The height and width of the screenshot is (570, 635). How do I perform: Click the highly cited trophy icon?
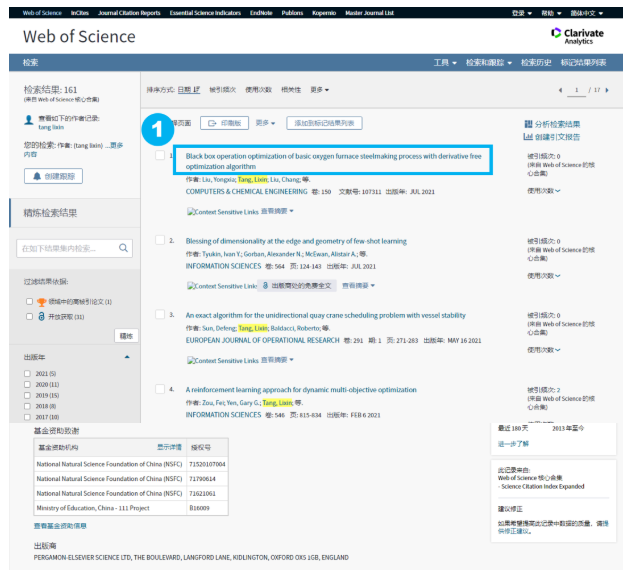coord(41,302)
